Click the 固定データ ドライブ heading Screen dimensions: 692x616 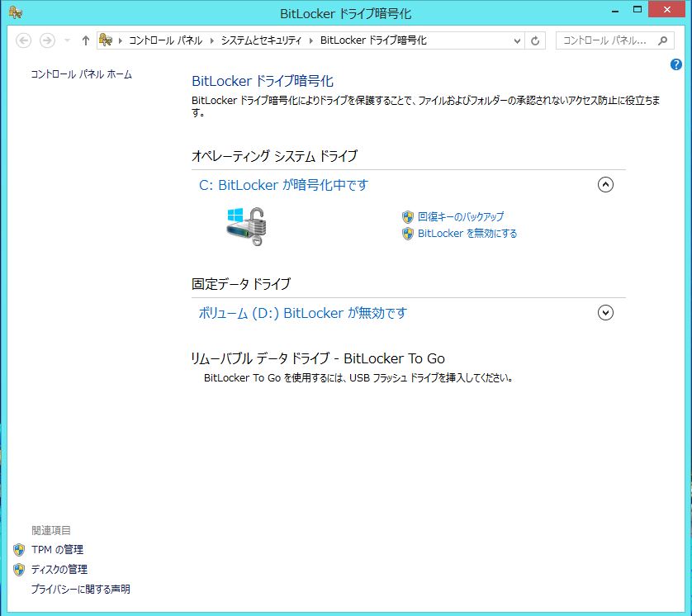241,284
